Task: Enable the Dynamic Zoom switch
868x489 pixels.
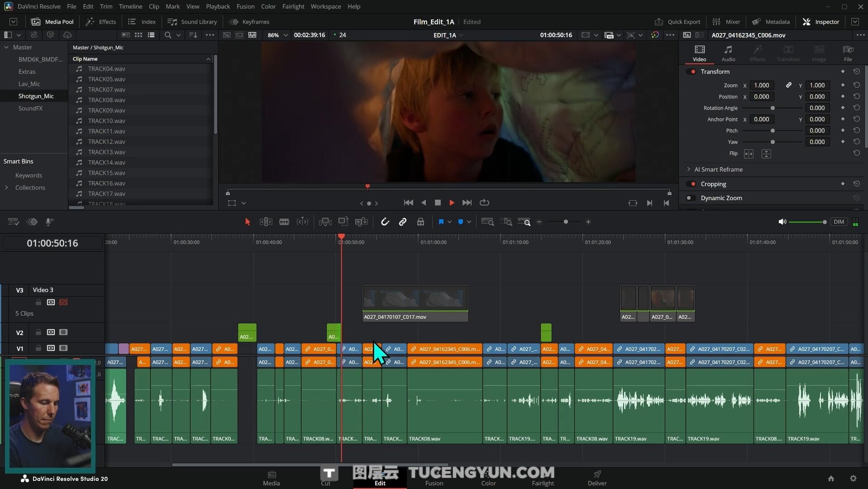Action: (691, 198)
